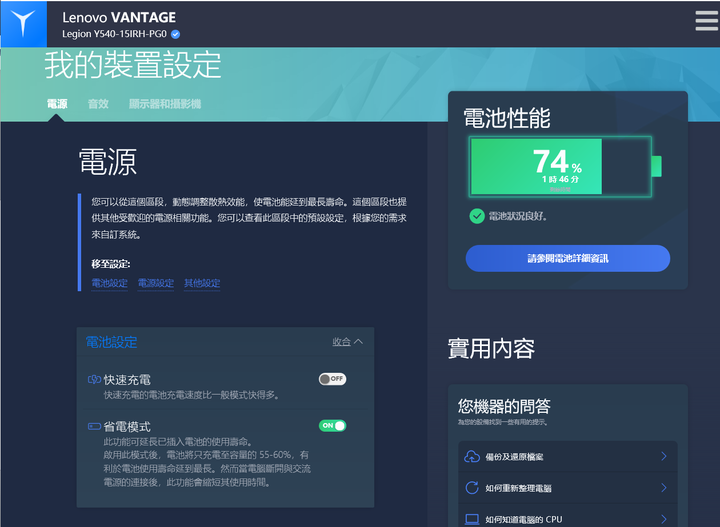Click the 您機器的問答 card heading
The width and height of the screenshot is (720, 527).
pyautogui.click(x=504, y=406)
